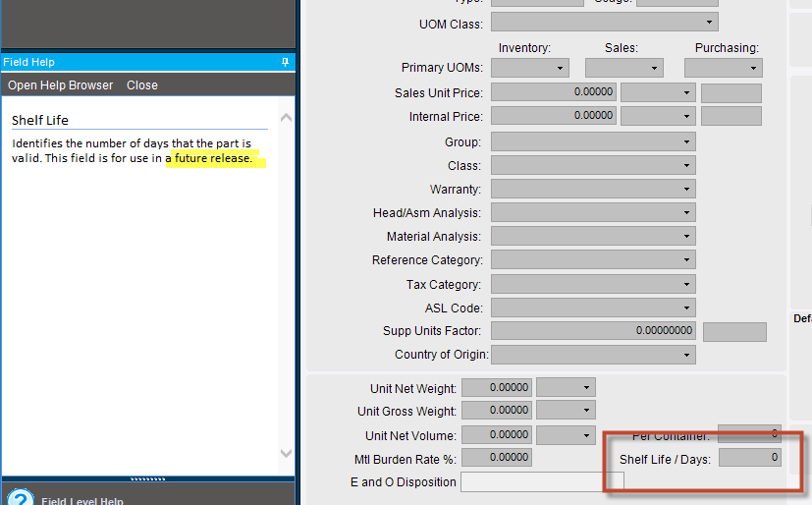Viewport: 812px width, 505px height.
Task: Expand the Warranty dropdown
Action: pyautogui.click(x=686, y=189)
